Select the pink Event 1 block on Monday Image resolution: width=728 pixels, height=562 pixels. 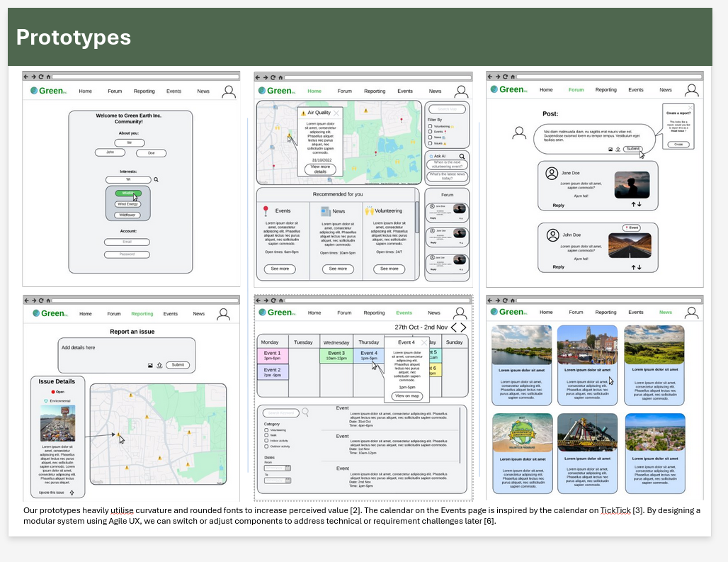(273, 355)
